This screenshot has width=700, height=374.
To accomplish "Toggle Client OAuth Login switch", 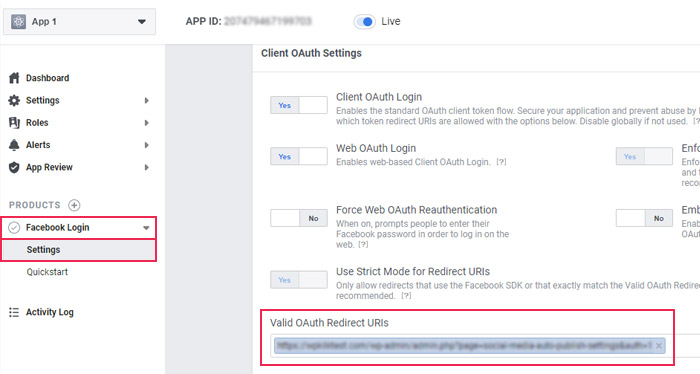I will 299,105.
